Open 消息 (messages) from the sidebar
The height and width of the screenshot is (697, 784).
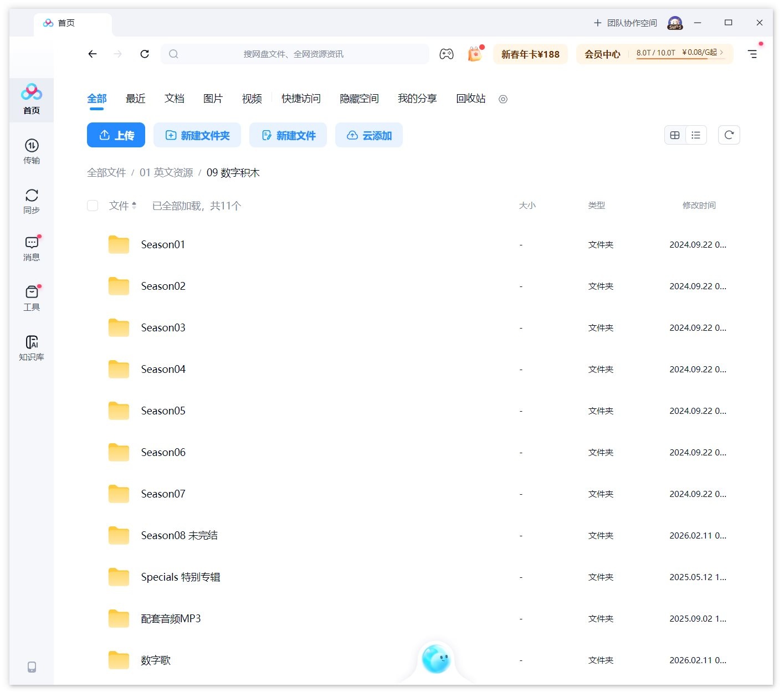(x=31, y=248)
